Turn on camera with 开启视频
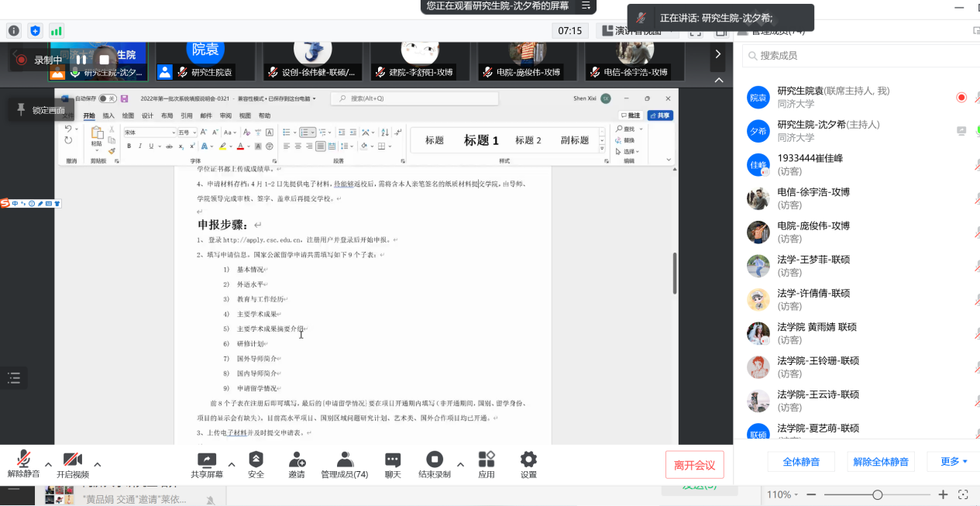 click(x=73, y=460)
